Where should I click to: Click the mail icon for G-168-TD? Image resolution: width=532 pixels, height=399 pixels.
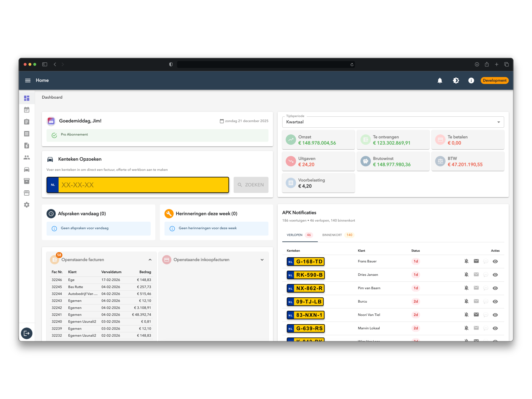(476, 261)
